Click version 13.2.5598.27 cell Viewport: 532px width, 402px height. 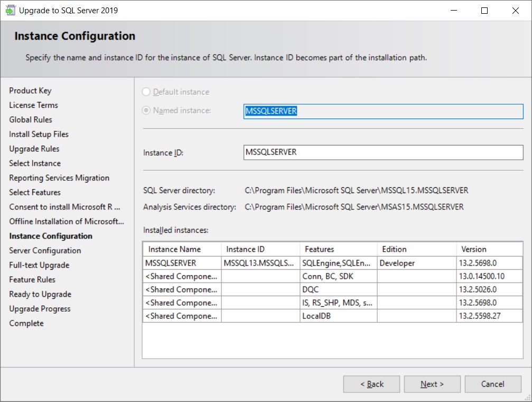tap(489, 316)
